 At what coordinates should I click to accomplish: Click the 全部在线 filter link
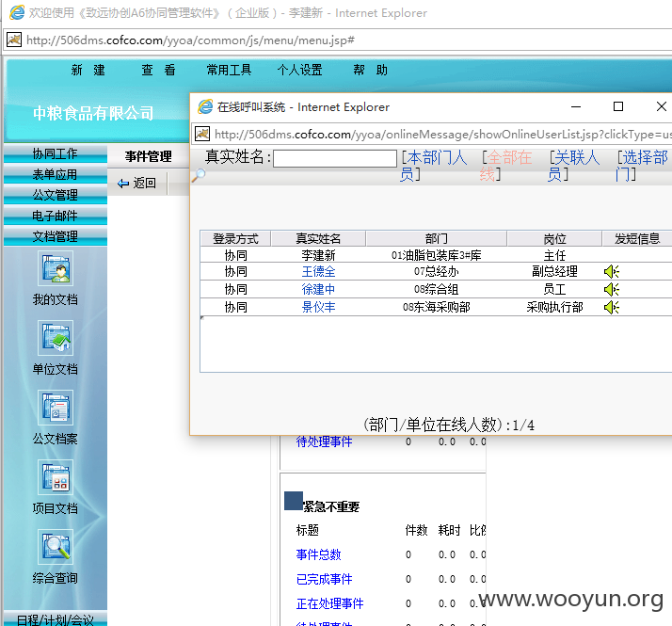(x=505, y=166)
